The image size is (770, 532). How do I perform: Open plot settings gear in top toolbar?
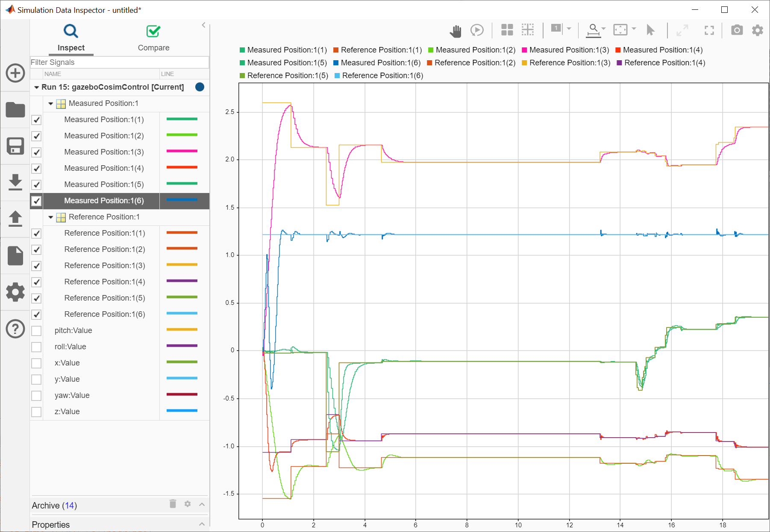point(757,30)
